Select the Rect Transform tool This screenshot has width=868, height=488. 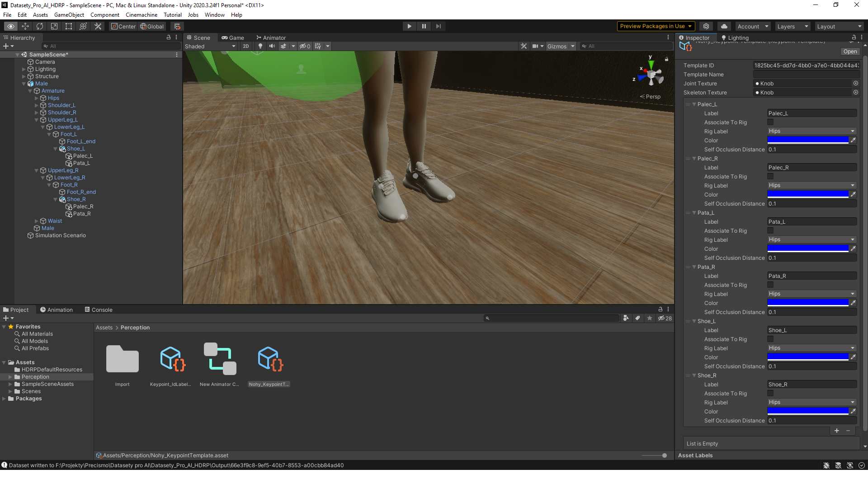click(68, 26)
